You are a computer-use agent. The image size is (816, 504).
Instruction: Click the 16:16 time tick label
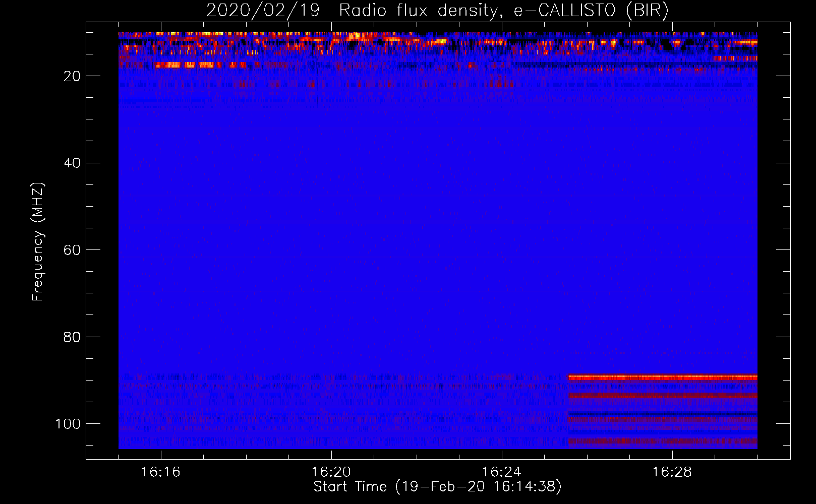(161, 472)
